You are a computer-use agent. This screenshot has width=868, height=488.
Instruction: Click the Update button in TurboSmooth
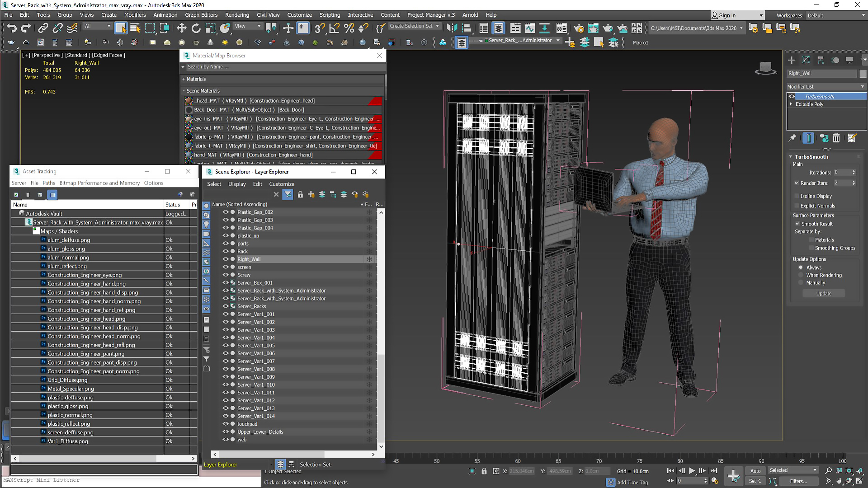pos(824,293)
